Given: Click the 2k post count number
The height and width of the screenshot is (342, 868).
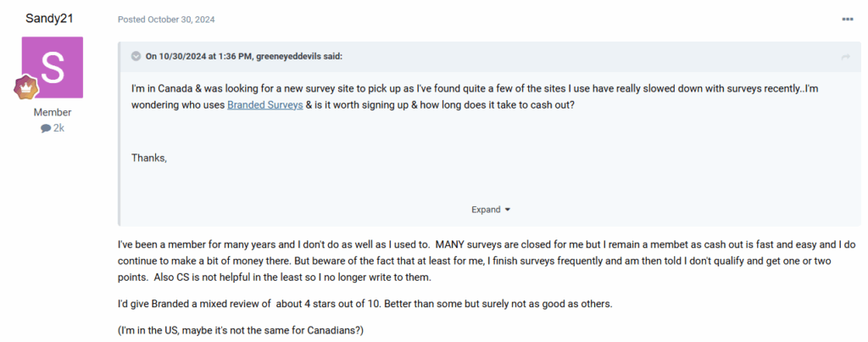Looking at the screenshot, I should pos(58,128).
